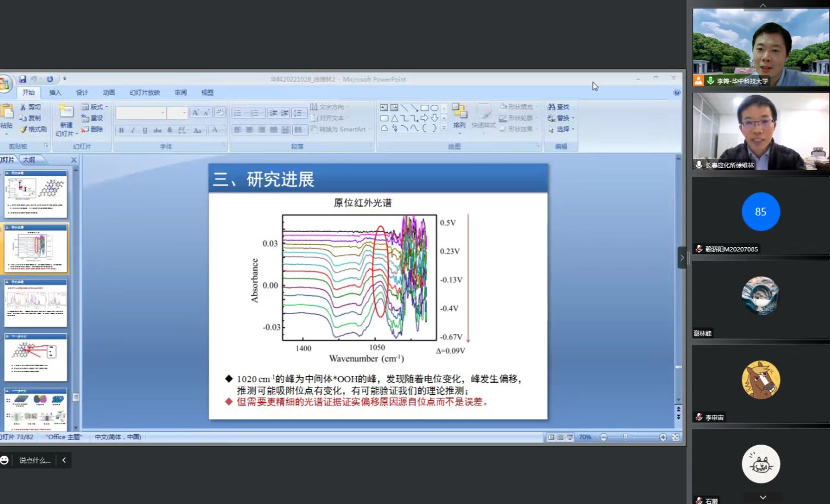The image size is (830, 504).
Task: Expand the Replace (替换) dropdown arrow
Action: [x=573, y=118]
